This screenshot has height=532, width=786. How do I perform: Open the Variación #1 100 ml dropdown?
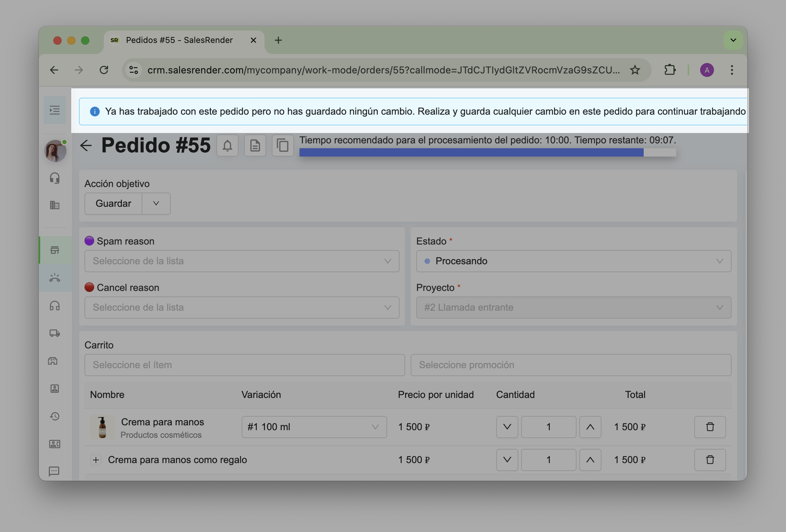click(314, 427)
